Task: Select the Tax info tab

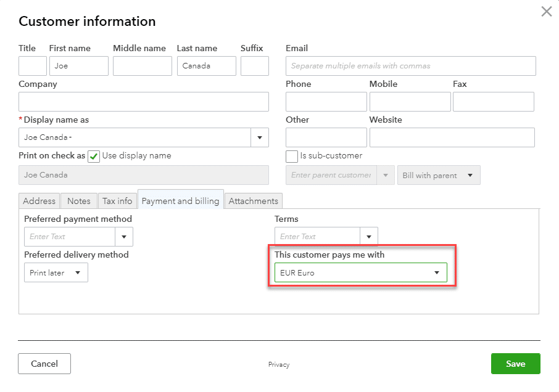Action: pyautogui.click(x=117, y=200)
